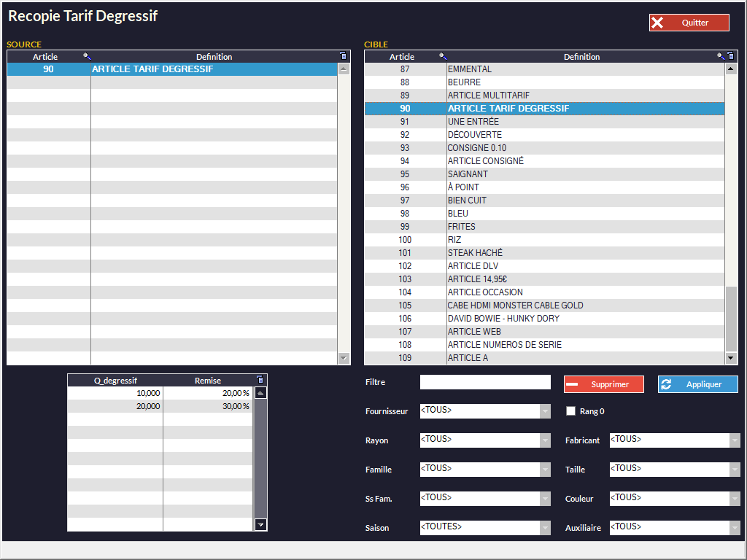Expand the Rayon dropdown list

tap(545, 440)
